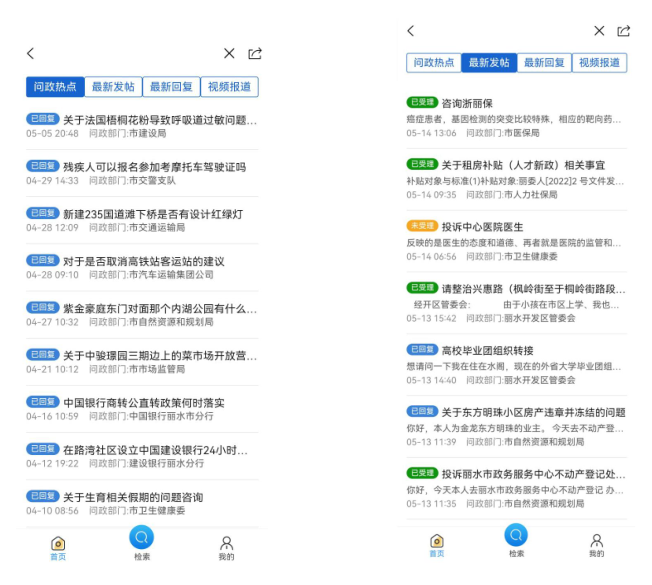
Task: Click summary text 补贴对象与标准(1)补贴对象
Action: click(x=515, y=181)
